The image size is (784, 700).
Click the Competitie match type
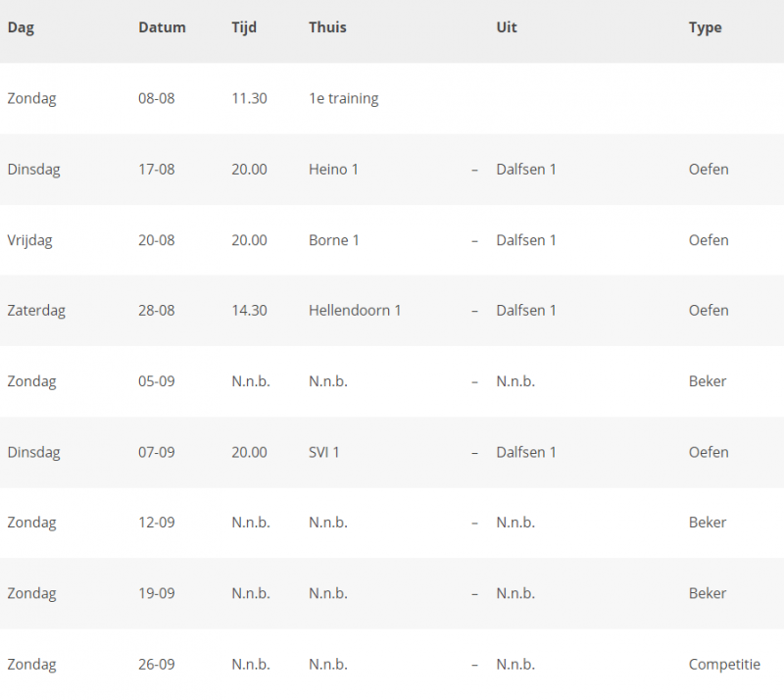724,664
